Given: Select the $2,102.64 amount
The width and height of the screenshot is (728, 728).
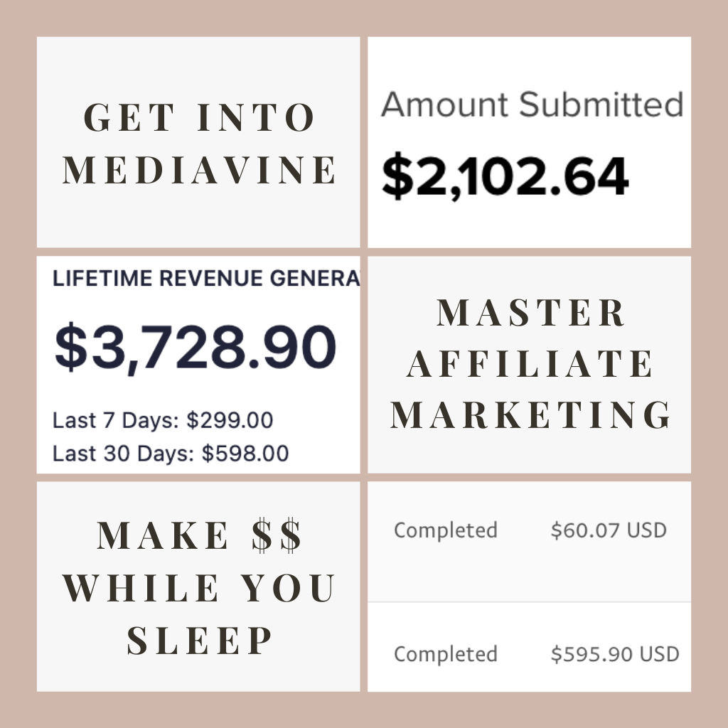Looking at the screenshot, I should pos(505,176).
